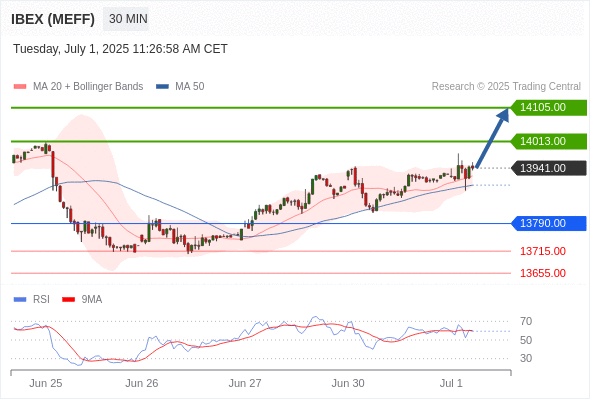
Task: Click the 'MA 20 + Bollinger Bands' legend label
Action: [x=88, y=87]
